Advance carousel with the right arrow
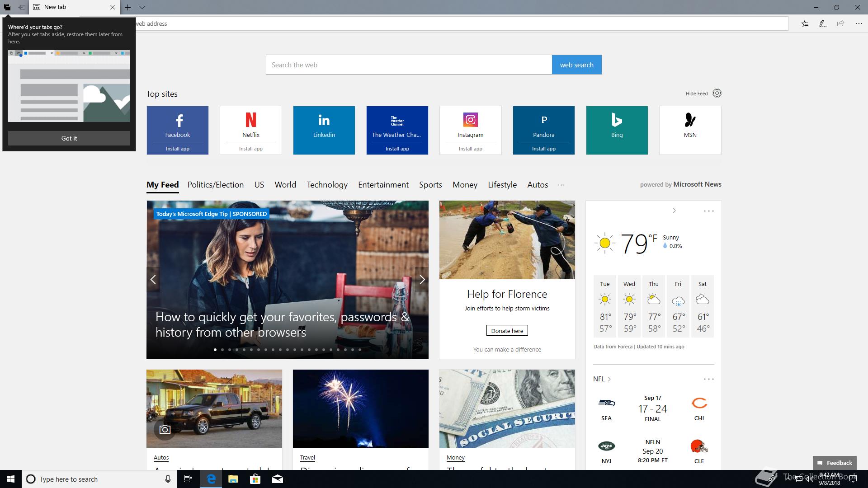Viewport: 868px width, 488px height. [x=422, y=280]
